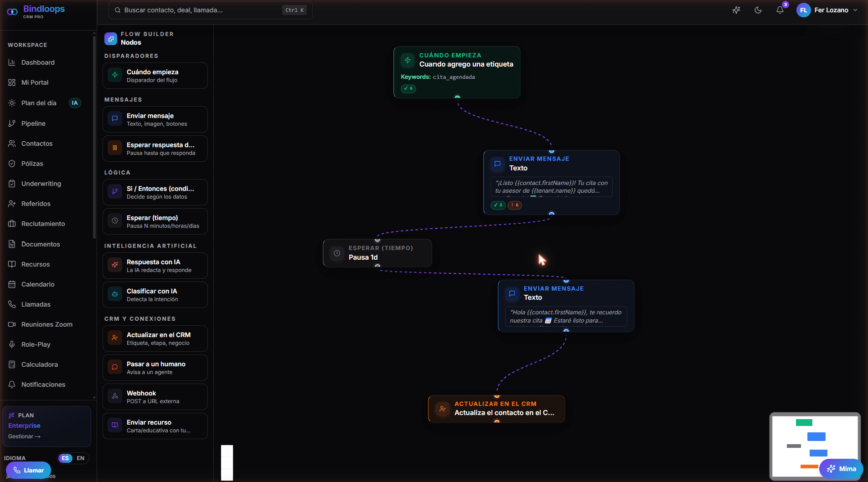Select the Enviar mensaje palette node

coord(155,119)
